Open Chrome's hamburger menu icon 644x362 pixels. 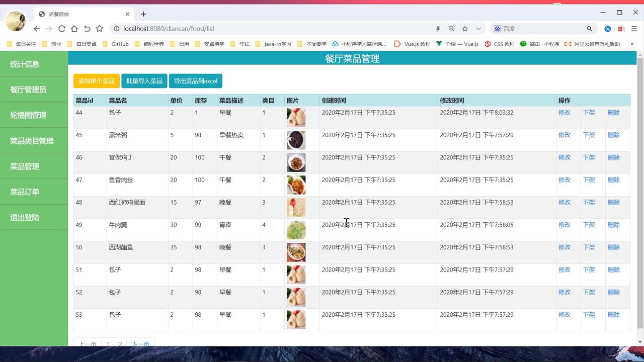click(x=634, y=29)
